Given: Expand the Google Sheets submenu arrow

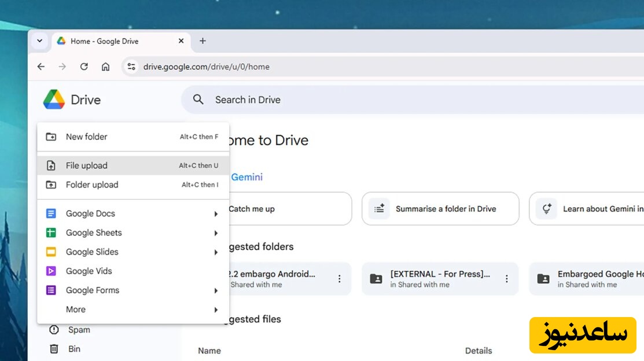Looking at the screenshot, I should coord(216,233).
